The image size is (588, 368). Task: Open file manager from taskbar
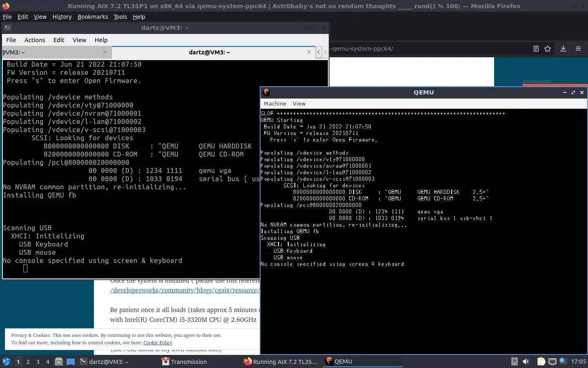click(x=59, y=361)
